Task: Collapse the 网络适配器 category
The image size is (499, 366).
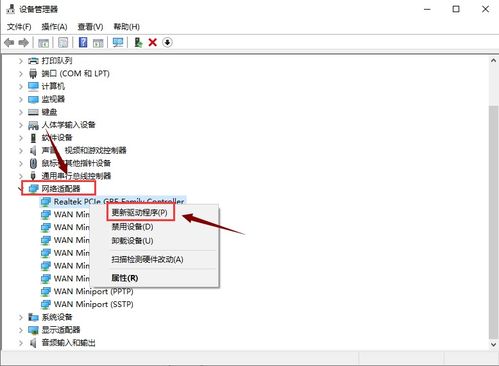Action: (20, 189)
